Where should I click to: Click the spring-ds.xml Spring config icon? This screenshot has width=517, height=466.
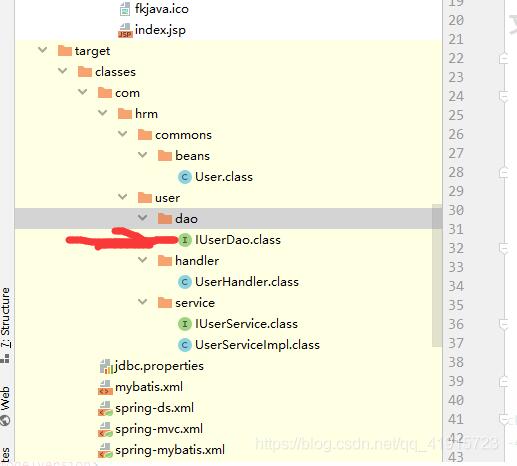(105, 408)
